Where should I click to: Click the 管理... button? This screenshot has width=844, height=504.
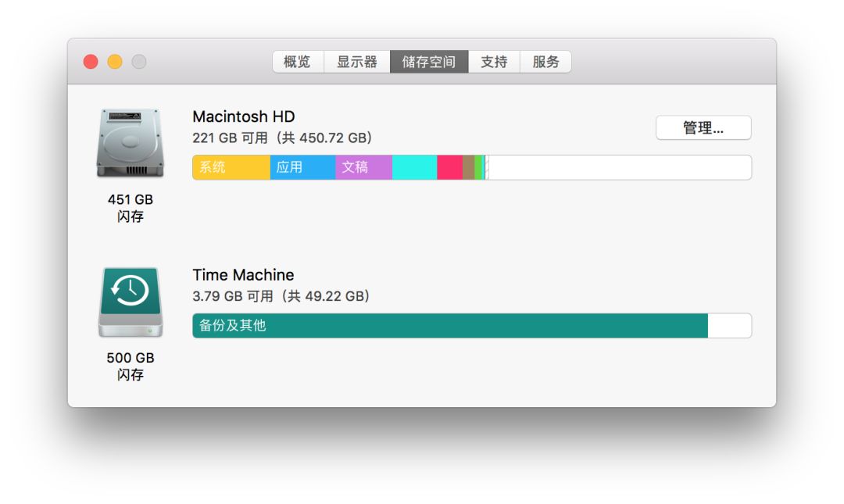pos(703,127)
